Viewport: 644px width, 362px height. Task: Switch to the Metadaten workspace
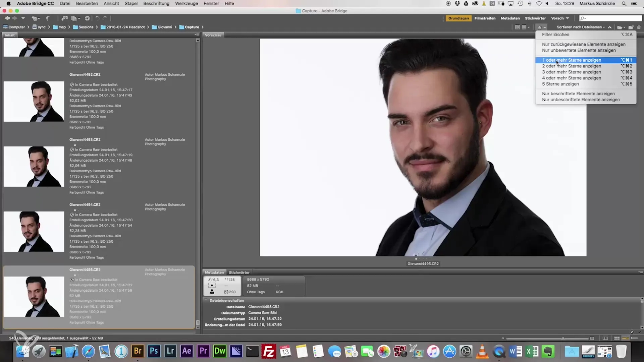point(510,18)
